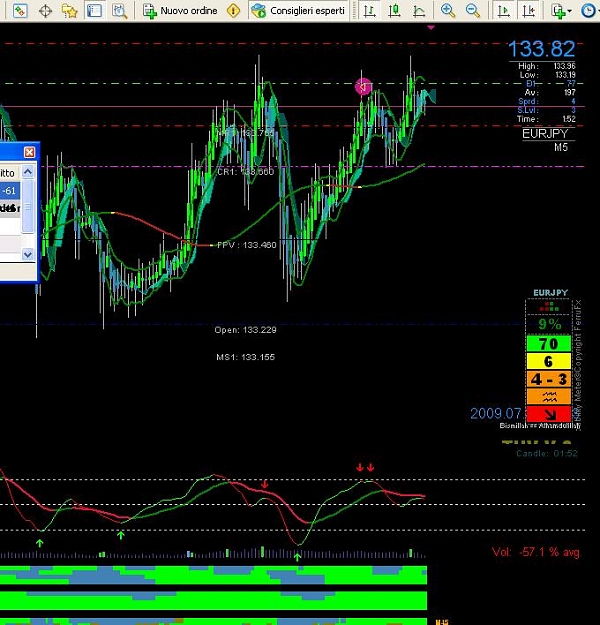Click the Low: 133.19 info line
This screenshot has width=600, height=625.
click(x=547, y=75)
